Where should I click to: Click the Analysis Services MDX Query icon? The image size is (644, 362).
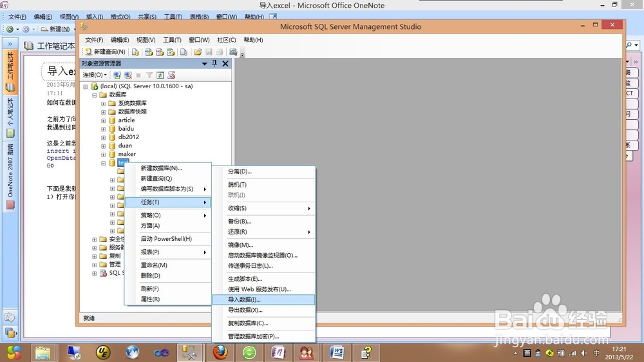(x=149, y=52)
